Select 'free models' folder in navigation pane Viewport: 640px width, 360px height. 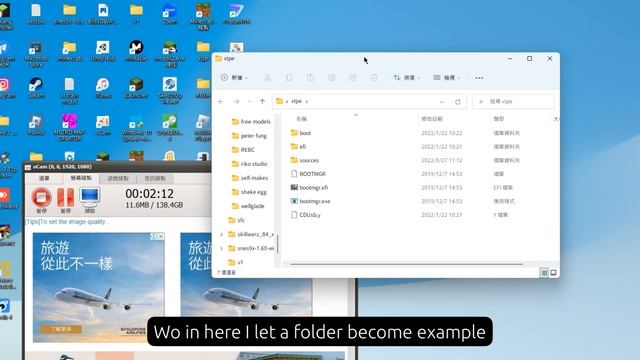point(251,122)
